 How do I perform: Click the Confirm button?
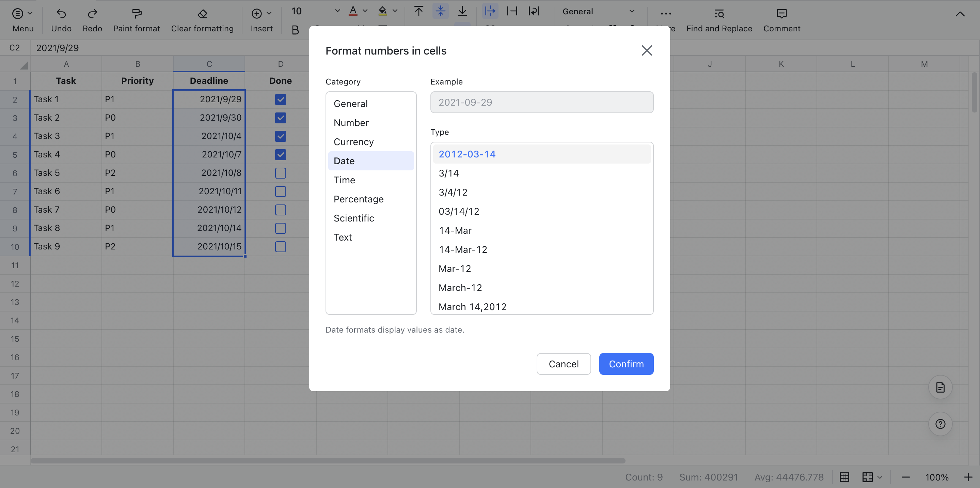tap(626, 364)
